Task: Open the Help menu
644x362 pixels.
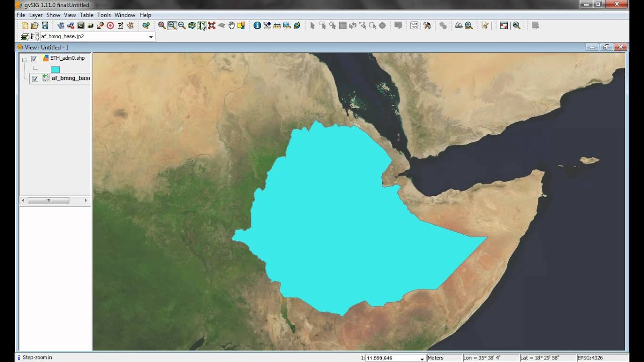Action: click(145, 15)
